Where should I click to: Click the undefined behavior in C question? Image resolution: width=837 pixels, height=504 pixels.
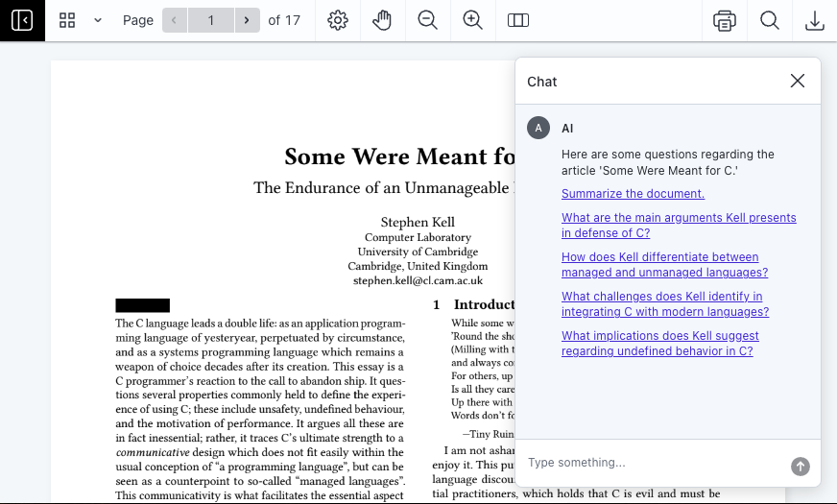[x=659, y=344]
